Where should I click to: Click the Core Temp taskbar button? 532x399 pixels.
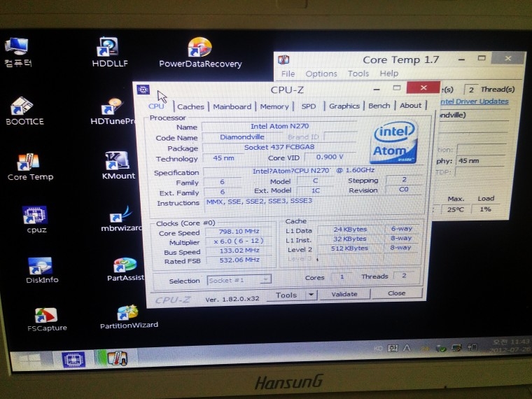116,358
